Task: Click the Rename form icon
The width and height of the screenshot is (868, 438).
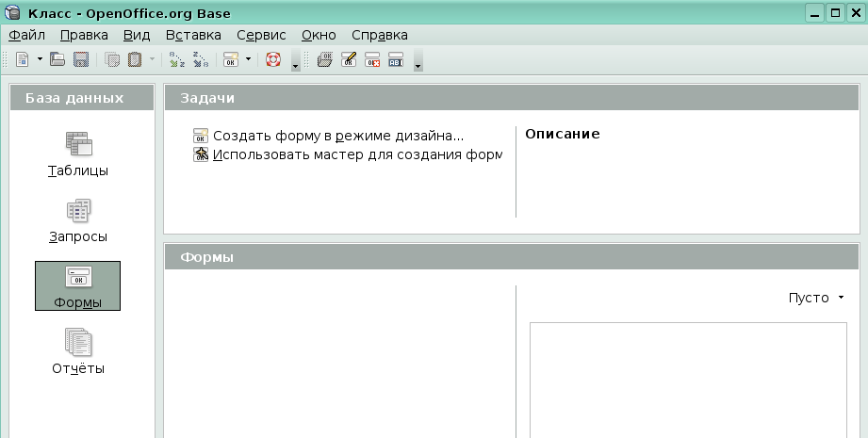Action: coord(396,59)
